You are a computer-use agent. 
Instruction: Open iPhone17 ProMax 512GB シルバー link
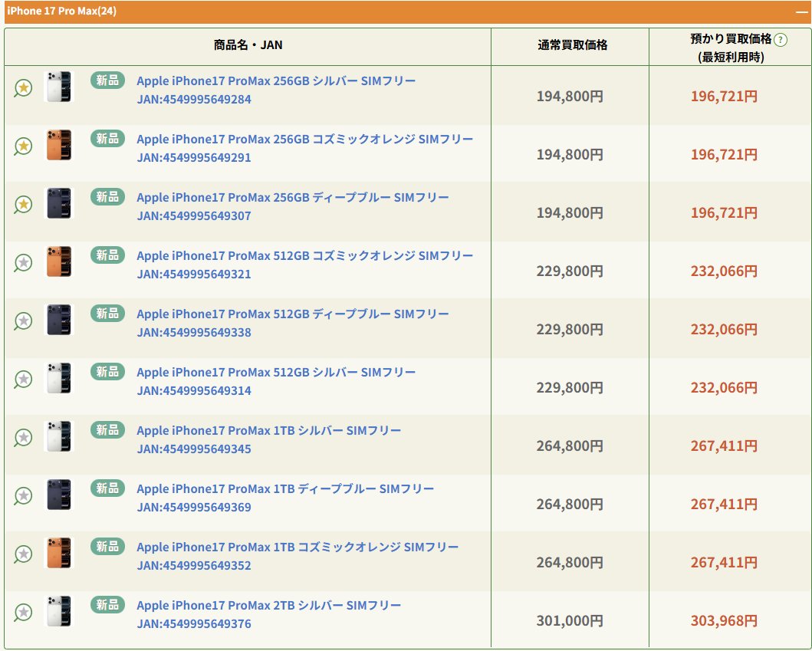click(x=276, y=373)
